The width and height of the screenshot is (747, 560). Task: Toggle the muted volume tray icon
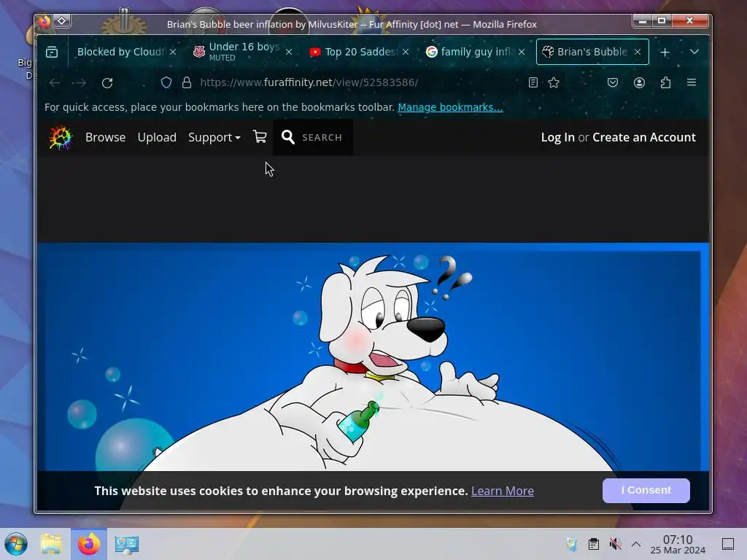click(615, 544)
